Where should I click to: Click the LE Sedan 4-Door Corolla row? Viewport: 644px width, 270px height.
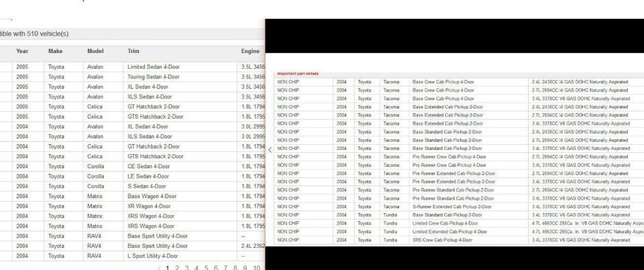[x=132, y=176]
